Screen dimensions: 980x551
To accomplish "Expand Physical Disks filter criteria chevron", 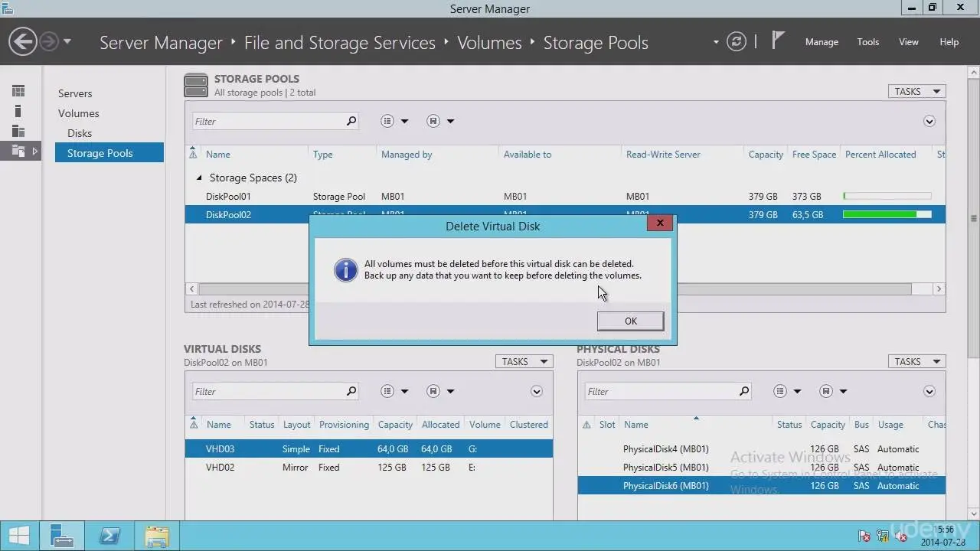I will (x=929, y=391).
